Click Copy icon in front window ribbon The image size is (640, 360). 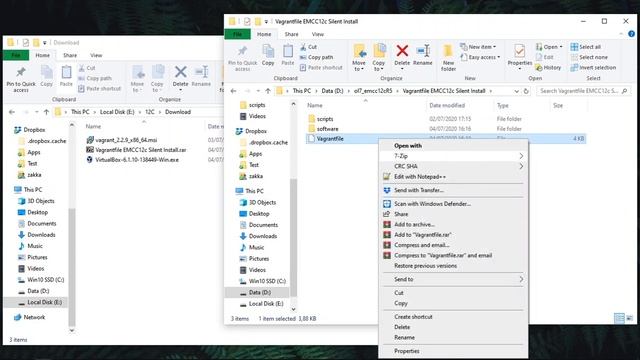pyautogui.click(x=268, y=55)
